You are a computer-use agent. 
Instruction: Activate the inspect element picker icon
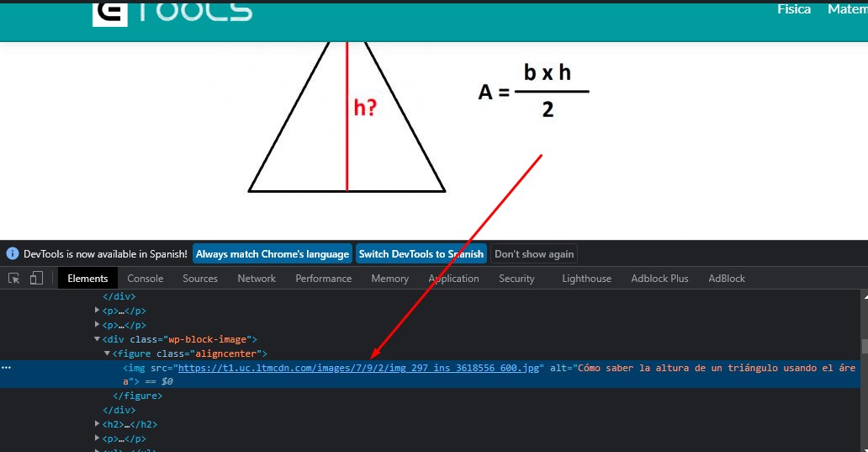[14, 279]
